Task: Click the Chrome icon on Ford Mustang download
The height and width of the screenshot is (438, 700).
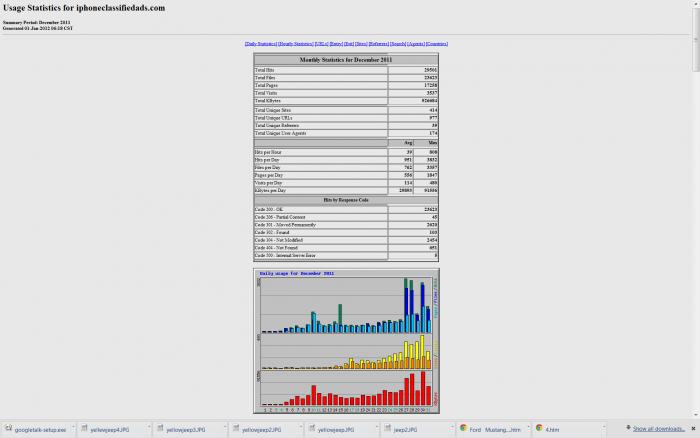Action: click(x=463, y=428)
